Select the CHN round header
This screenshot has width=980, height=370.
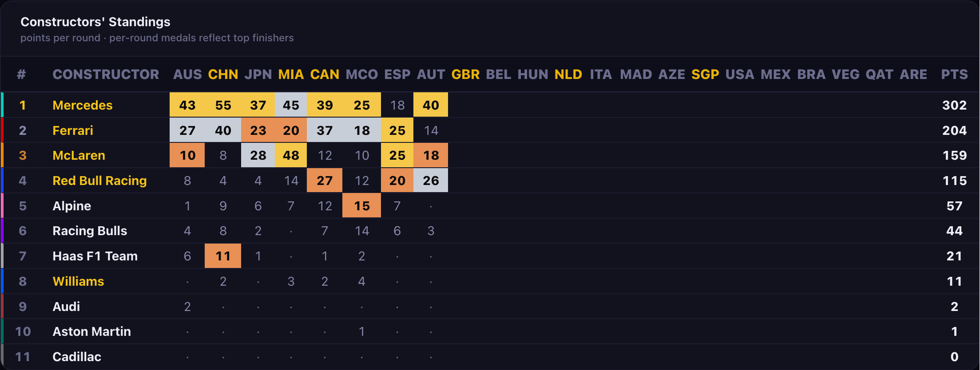(x=223, y=74)
